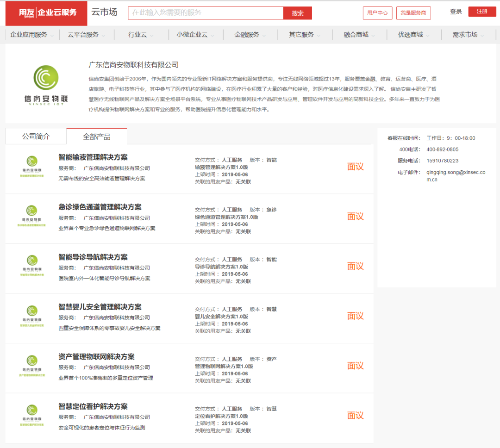
Task: Expand the 云平台服务 menu
Action: (87, 35)
